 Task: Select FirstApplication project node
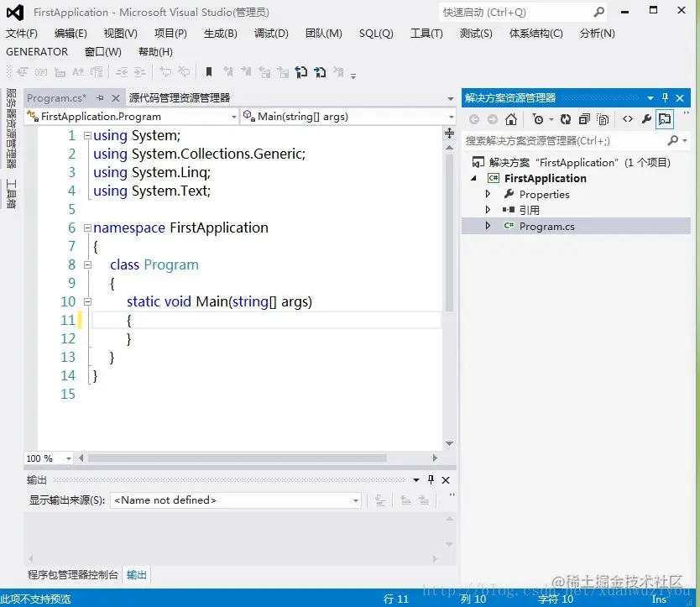[545, 178]
